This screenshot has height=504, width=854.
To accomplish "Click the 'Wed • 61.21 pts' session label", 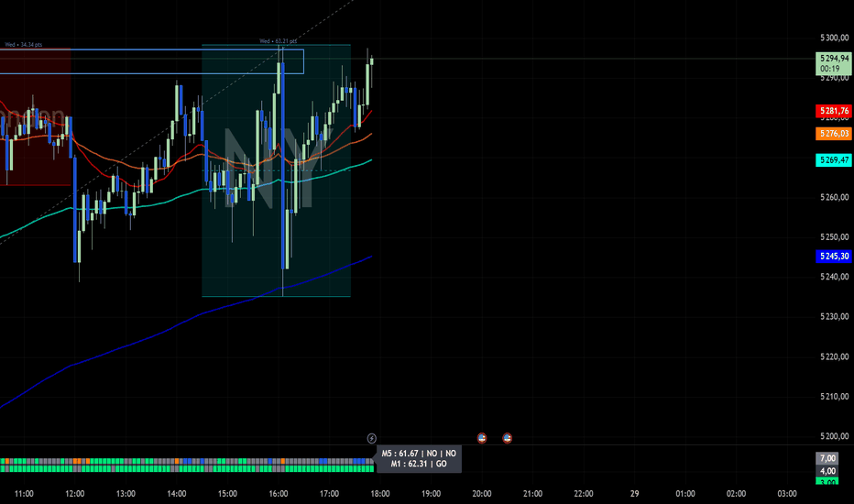I will 278,41.
